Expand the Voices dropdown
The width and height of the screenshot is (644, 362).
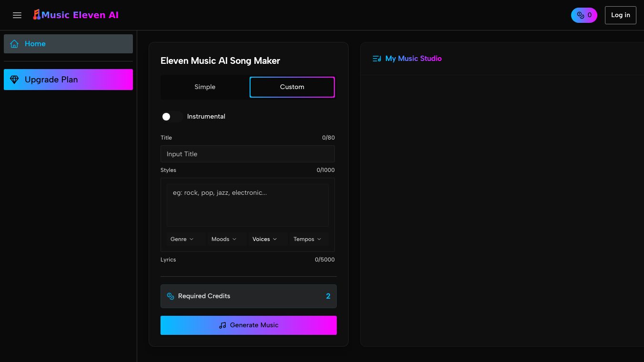click(x=265, y=239)
